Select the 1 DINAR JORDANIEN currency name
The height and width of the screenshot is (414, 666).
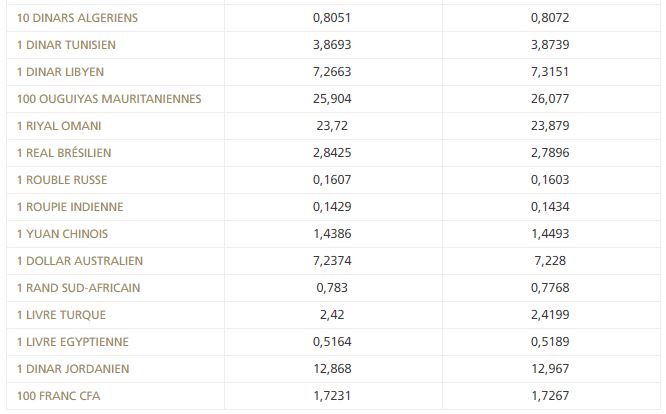(72, 369)
